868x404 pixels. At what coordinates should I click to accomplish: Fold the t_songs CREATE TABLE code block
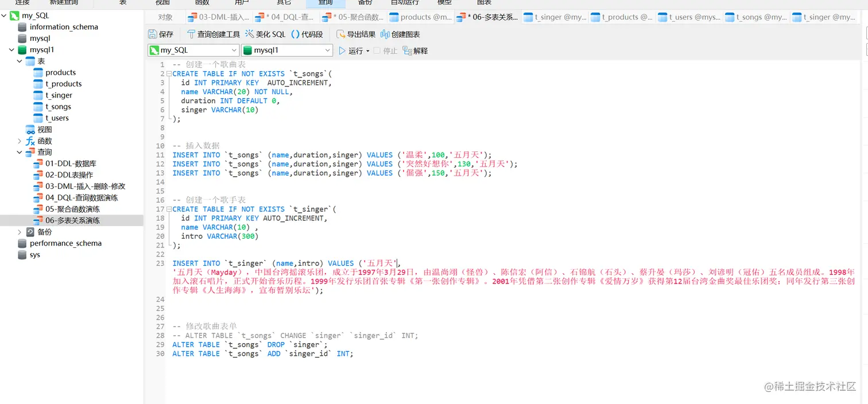click(169, 73)
